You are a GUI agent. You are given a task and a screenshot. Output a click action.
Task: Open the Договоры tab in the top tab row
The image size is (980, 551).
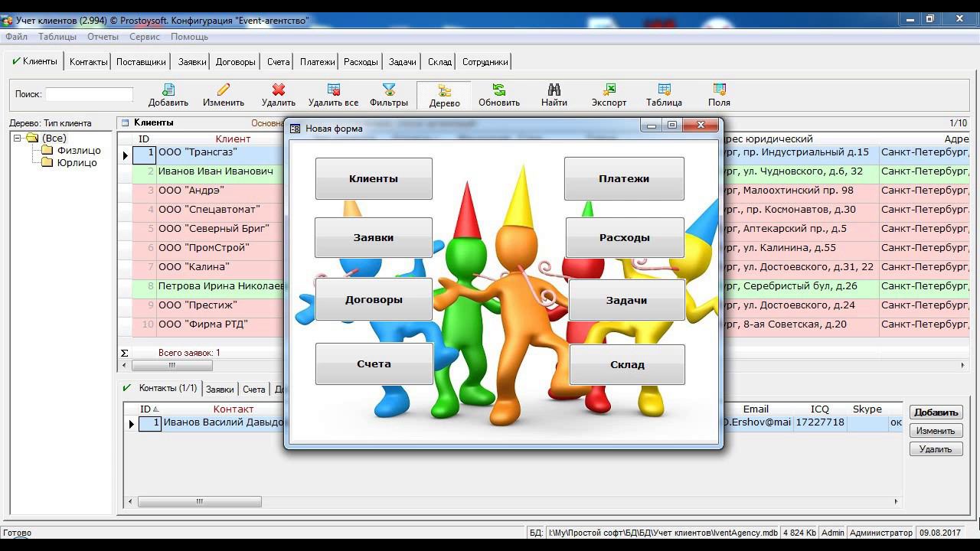[x=236, y=62]
